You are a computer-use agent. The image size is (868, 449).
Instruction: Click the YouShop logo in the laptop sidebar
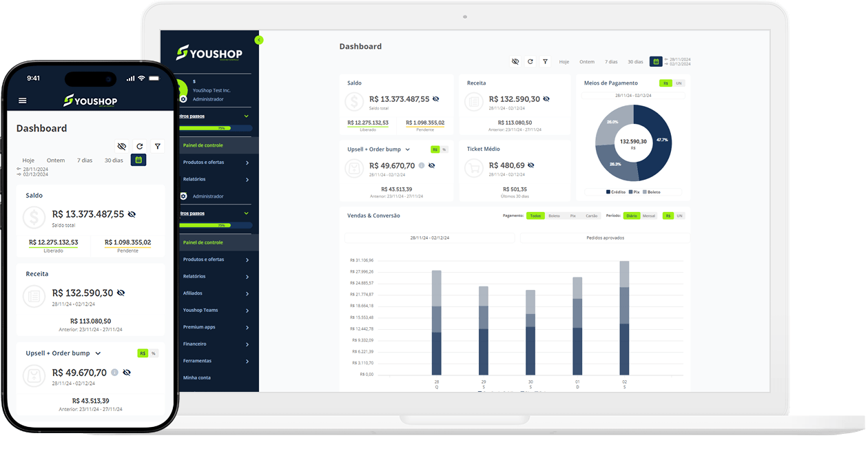[x=209, y=52]
